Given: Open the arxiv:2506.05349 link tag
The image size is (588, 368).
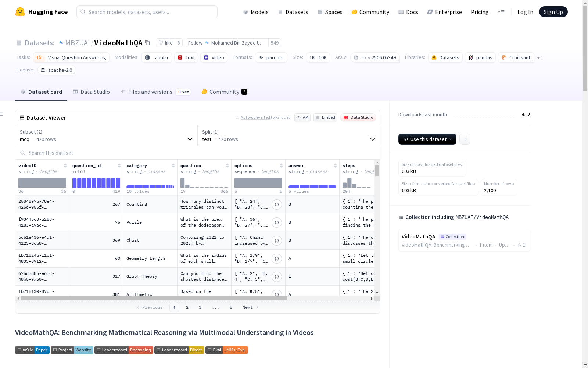Looking at the screenshot, I should pos(375,57).
